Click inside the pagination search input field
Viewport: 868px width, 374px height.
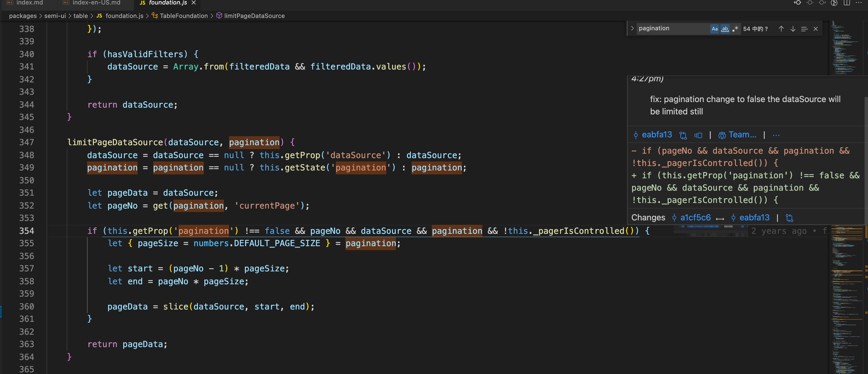pos(671,28)
